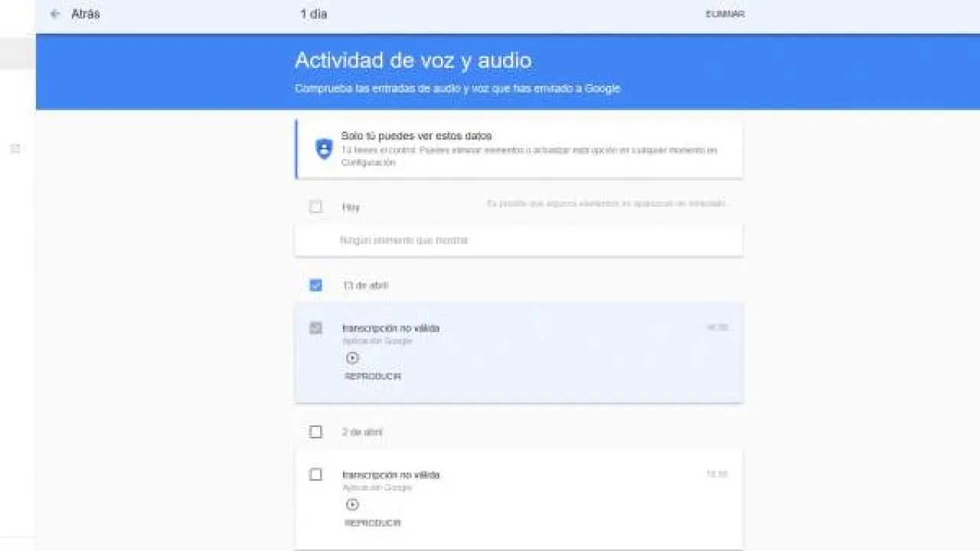The width and height of the screenshot is (980, 551).
Task: Click the back arrow icon next to Atrás
Action: pyautogui.click(x=54, y=14)
